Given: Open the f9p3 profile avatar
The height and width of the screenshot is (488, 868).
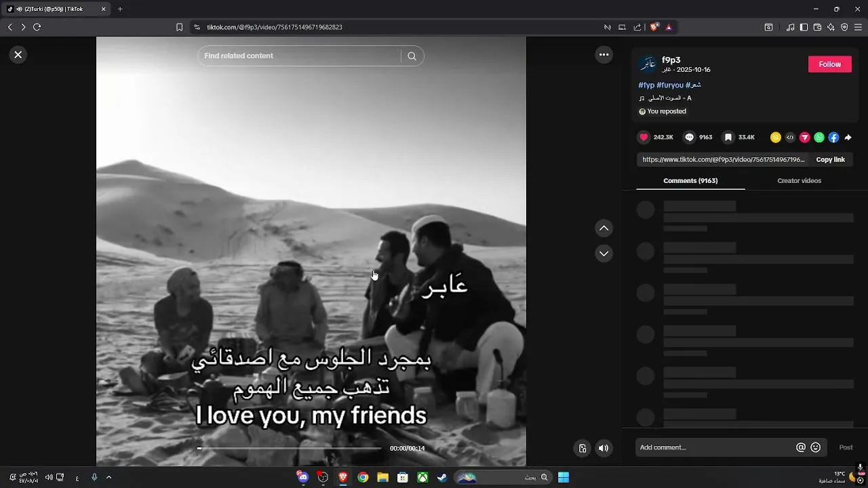Looking at the screenshot, I should [x=648, y=64].
